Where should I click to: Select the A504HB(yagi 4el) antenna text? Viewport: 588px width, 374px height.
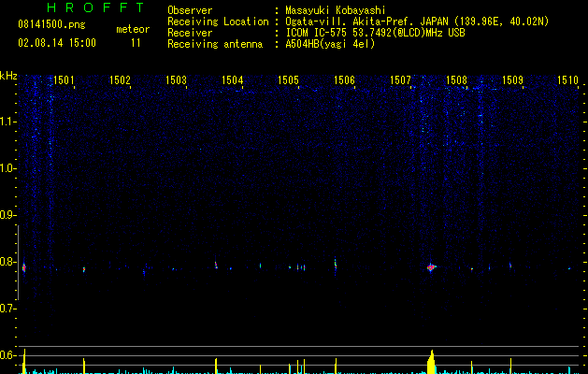330,44
